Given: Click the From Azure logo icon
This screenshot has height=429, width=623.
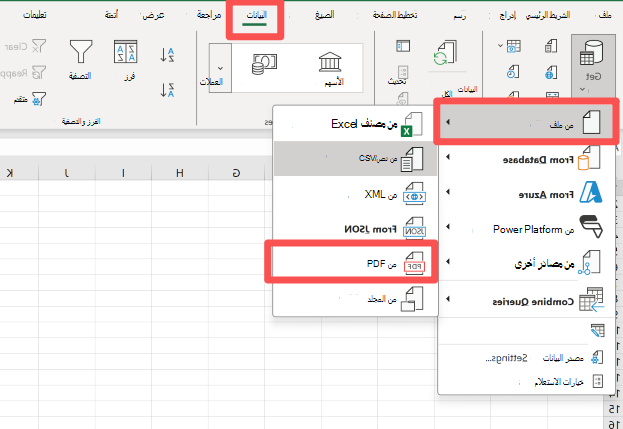Looking at the screenshot, I should tap(591, 192).
